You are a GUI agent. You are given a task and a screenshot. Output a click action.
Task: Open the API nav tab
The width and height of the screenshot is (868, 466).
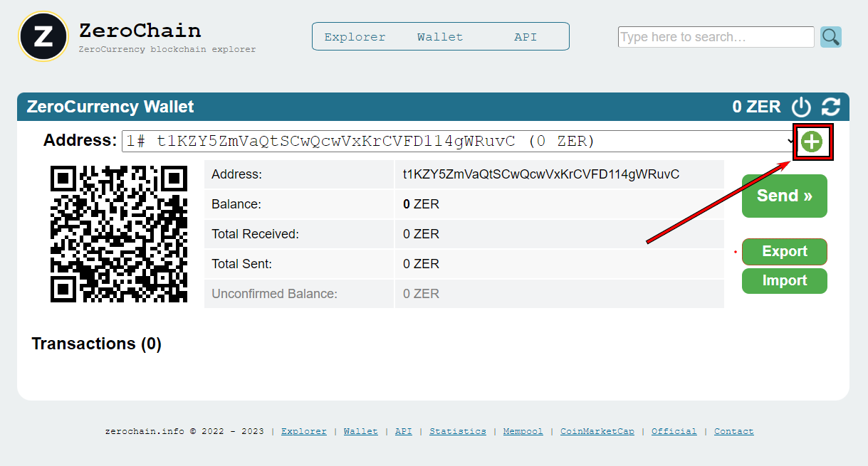(525, 37)
